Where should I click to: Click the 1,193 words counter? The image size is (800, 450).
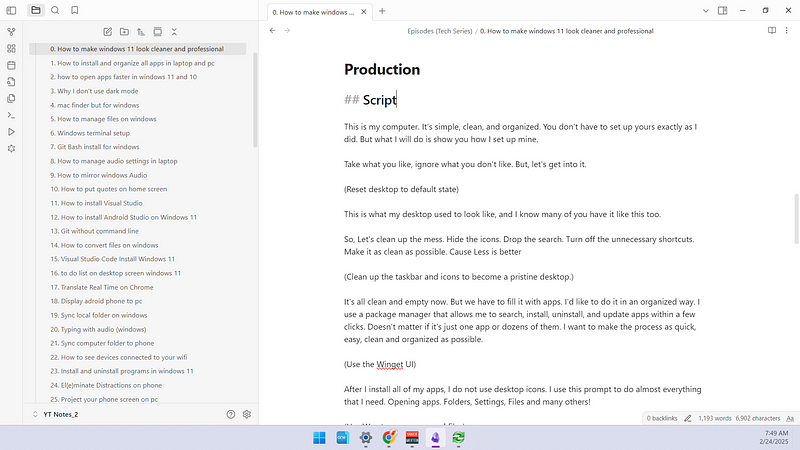pos(714,418)
